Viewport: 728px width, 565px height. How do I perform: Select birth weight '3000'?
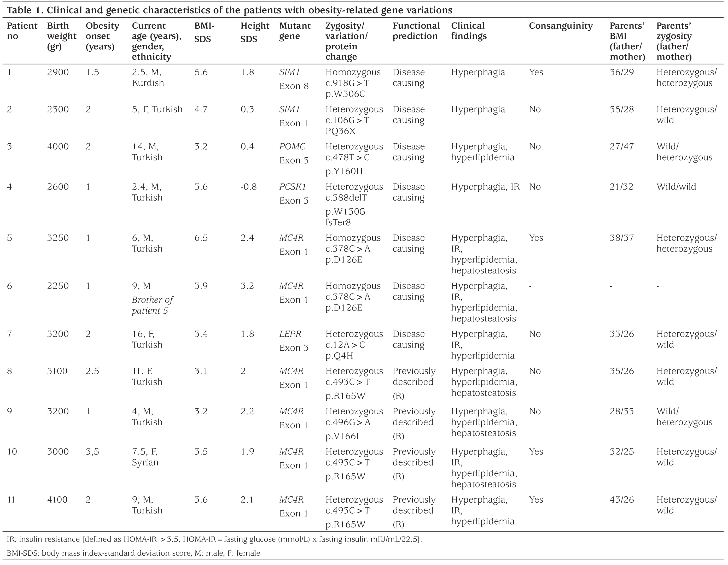pyautogui.click(x=58, y=451)
